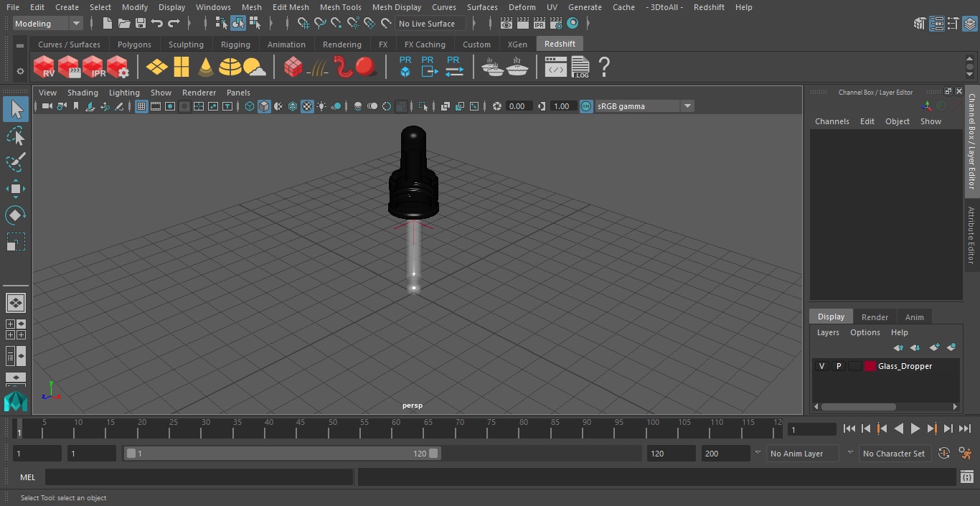Viewport: 980px width, 506px height.
Task: Open the playback speed dropdown arrow
Action: [x=757, y=453]
